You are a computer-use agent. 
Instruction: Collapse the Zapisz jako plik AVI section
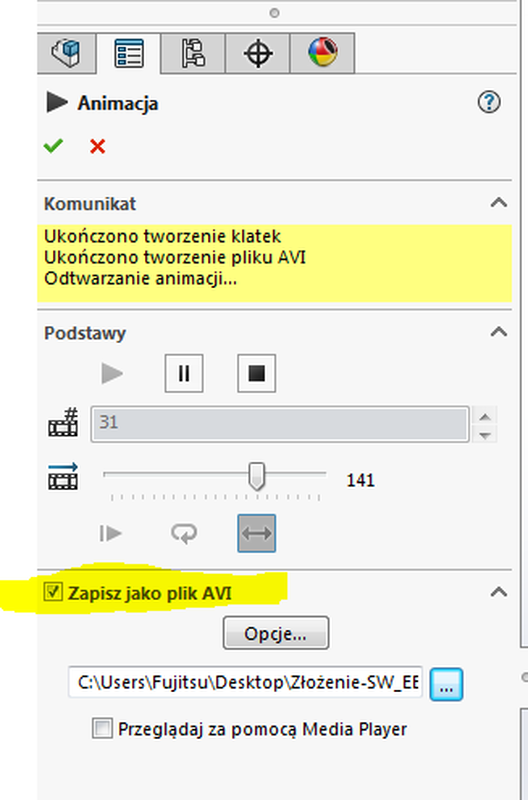498,592
